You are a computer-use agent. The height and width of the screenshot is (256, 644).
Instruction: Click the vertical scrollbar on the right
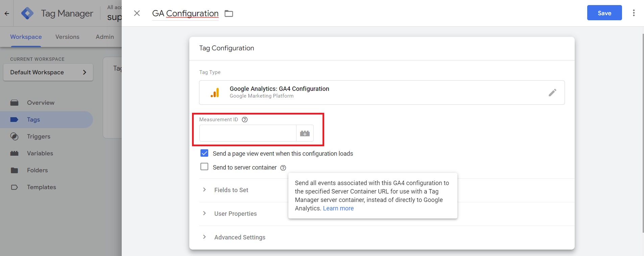(643, 133)
